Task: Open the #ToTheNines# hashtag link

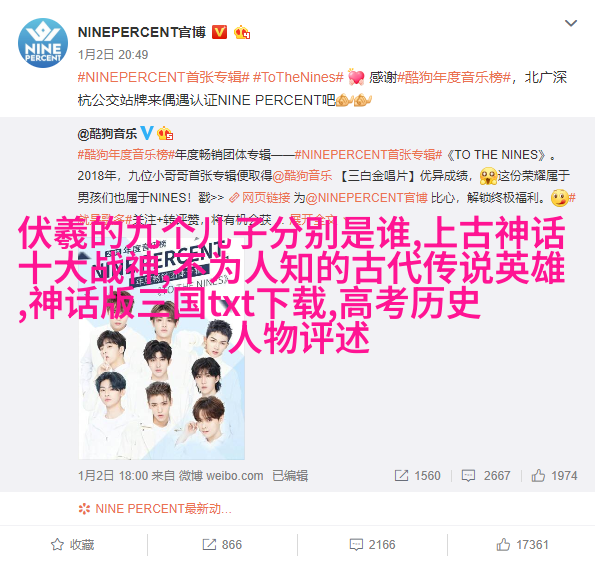Action: [x=298, y=77]
